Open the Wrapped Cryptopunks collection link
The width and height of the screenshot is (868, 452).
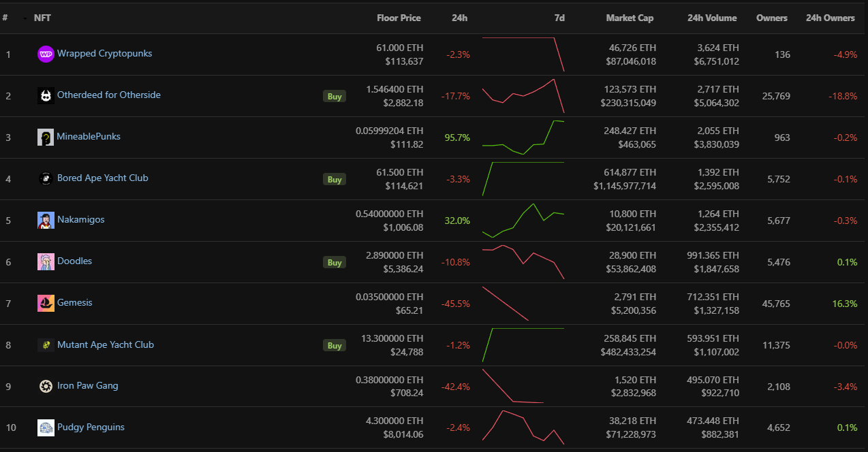[x=104, y=53]
